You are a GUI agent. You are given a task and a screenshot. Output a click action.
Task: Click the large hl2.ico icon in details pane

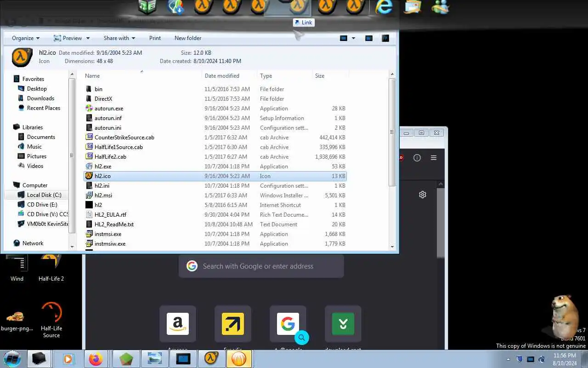pos(22,57)
